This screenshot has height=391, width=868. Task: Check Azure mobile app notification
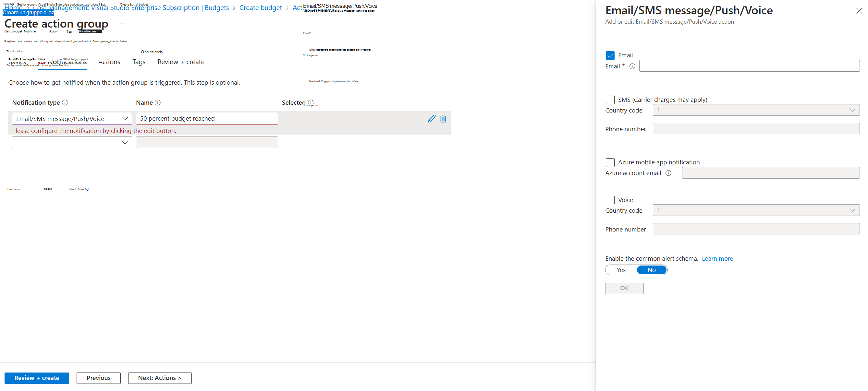click(x=610, y=162)
